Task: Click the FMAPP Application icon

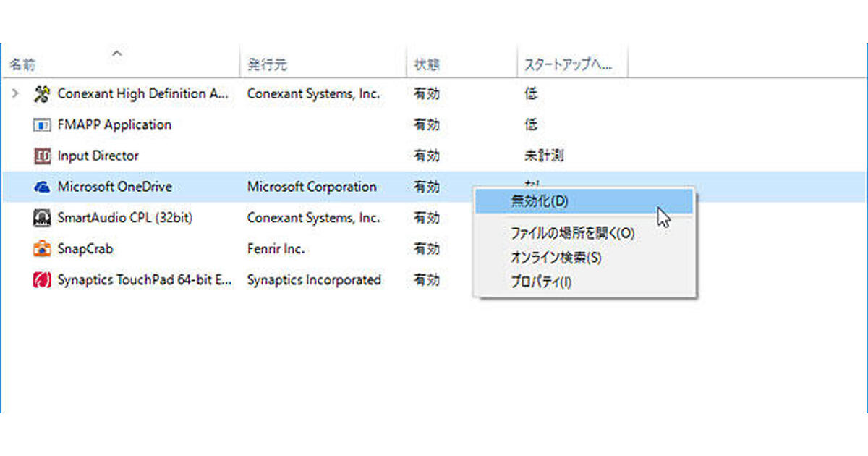Action: click(42, 124)
